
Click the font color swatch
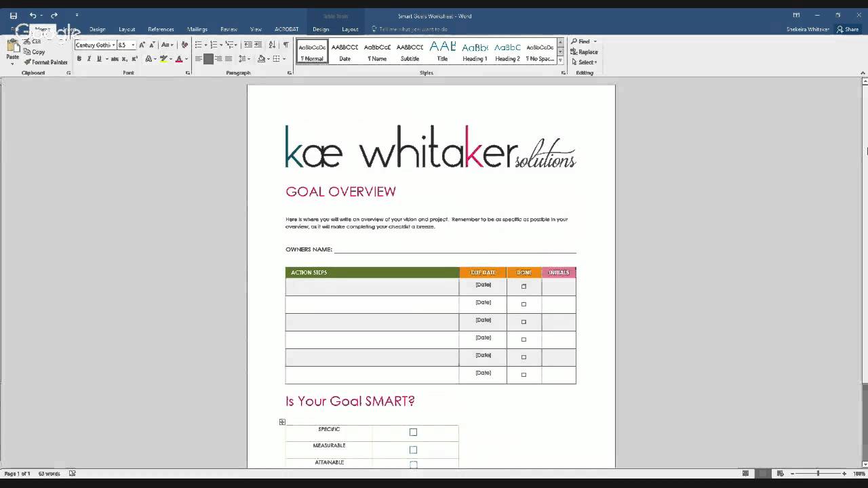[x=179, y=59]
